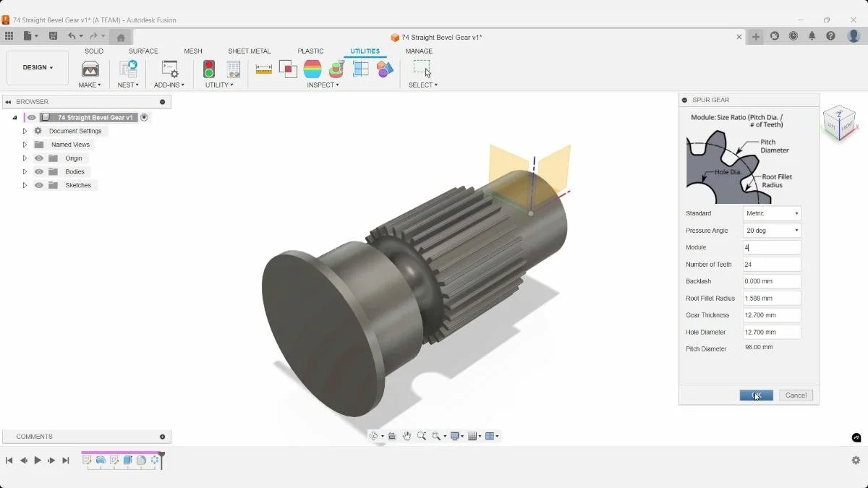Click the colored shapes inspect icon

pyautogui.click(x=385, y=69)
